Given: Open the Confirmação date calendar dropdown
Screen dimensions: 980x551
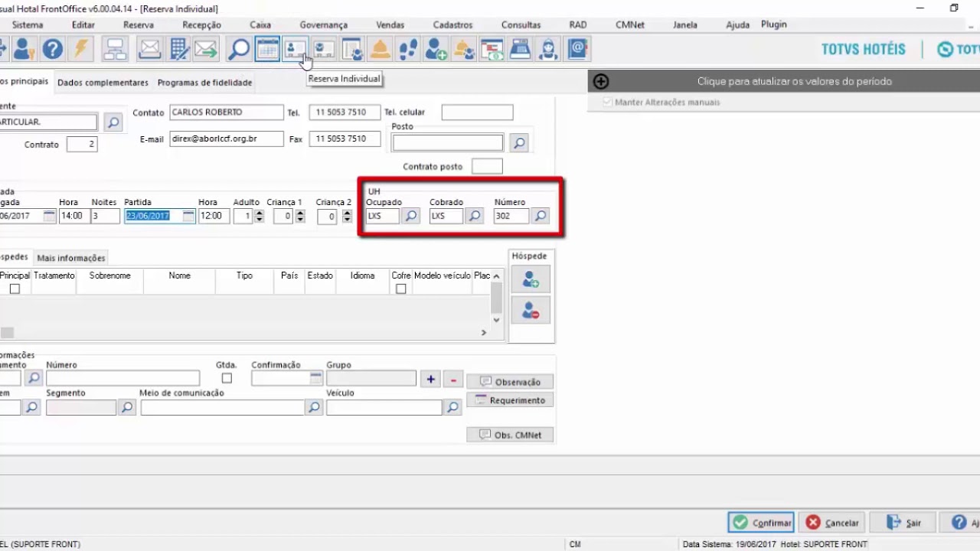Looking at the screenshot, I should pos(316,378).
